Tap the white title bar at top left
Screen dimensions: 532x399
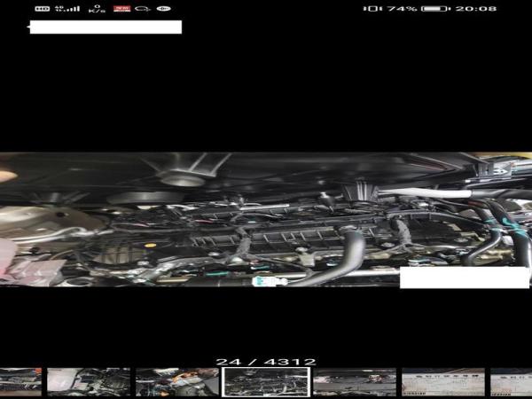(105, 27)
